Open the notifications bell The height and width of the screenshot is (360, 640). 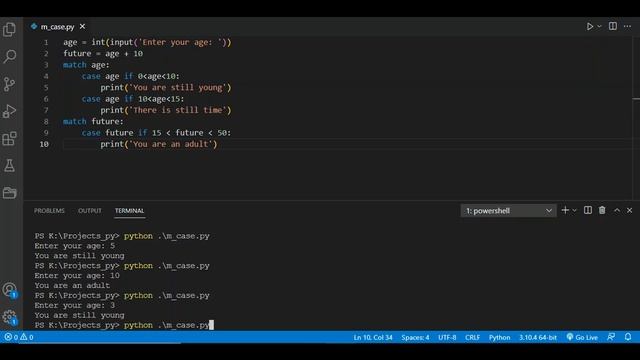click(x=628, y=337)
